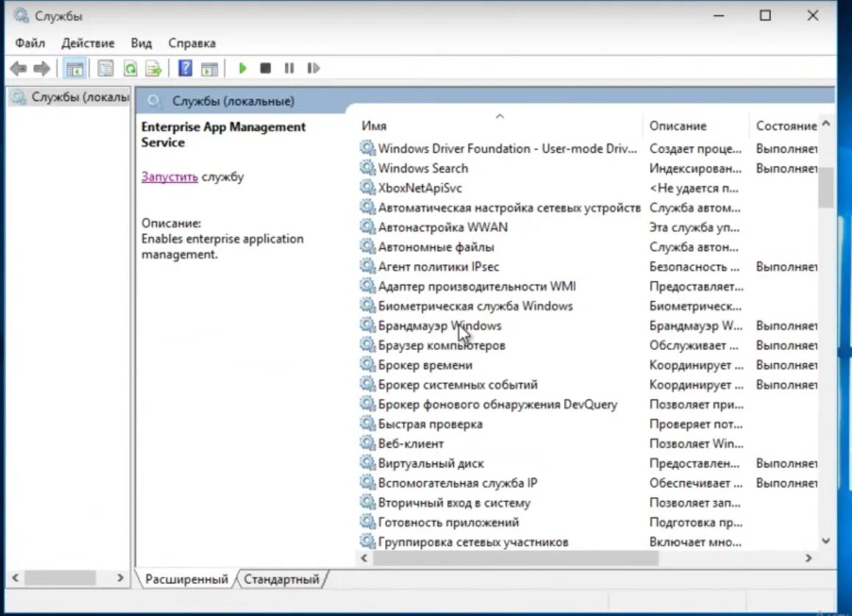Image resolution: width=852 pixels, height=616 pixels.
Task: Restart the service via restart icon
Action: tap(313, 68)
